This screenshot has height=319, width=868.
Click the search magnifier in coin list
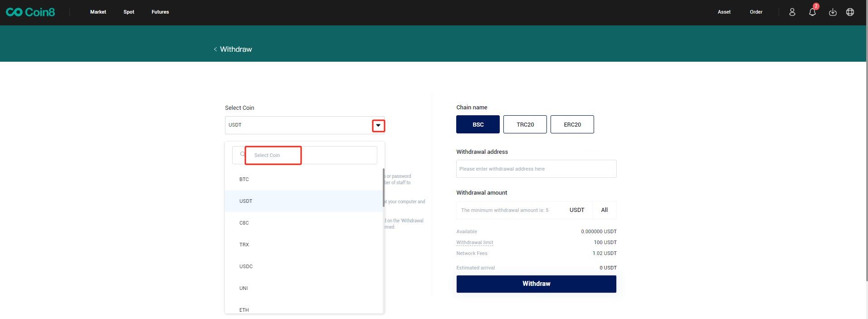pyautogui.click(x=243, y=154)
